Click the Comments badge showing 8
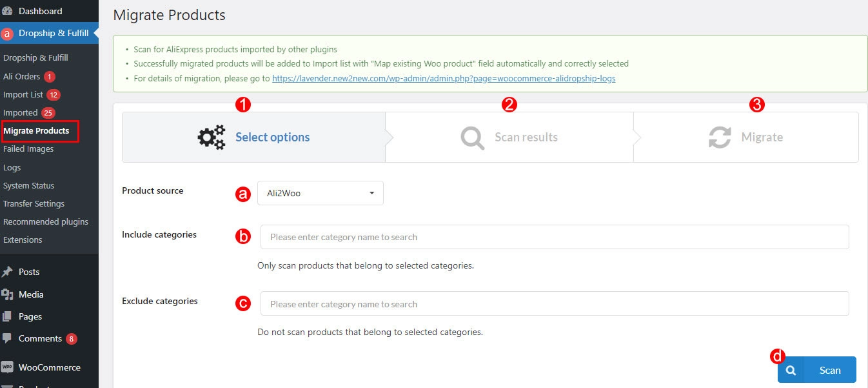 tap(71, 339)
